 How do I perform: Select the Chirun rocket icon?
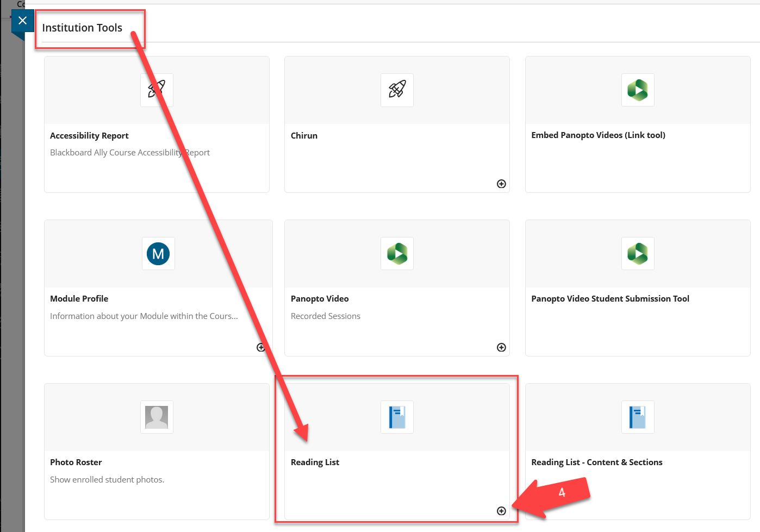[x=397, y=90]
